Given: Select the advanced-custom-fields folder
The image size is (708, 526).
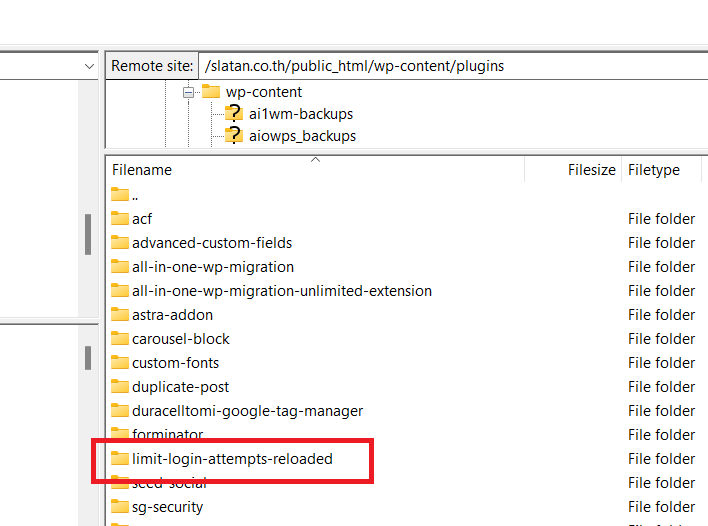Looking at the screenshot, I should pyautogui.click(x=212, y=243).
